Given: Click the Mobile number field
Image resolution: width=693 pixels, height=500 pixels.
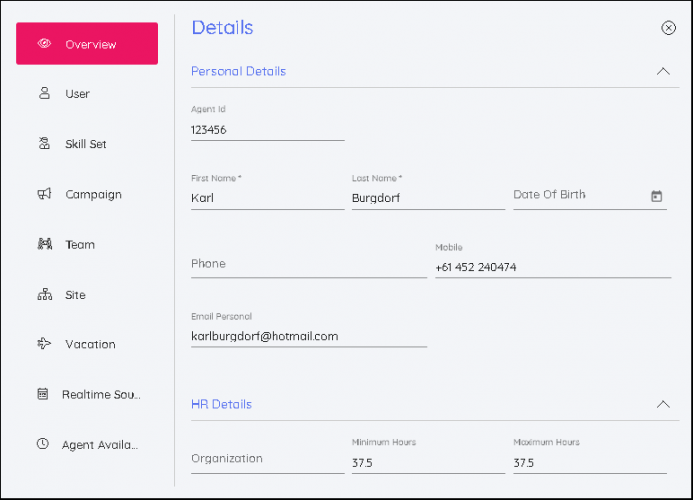Looking at the screenshot, I should coord(552,267).
